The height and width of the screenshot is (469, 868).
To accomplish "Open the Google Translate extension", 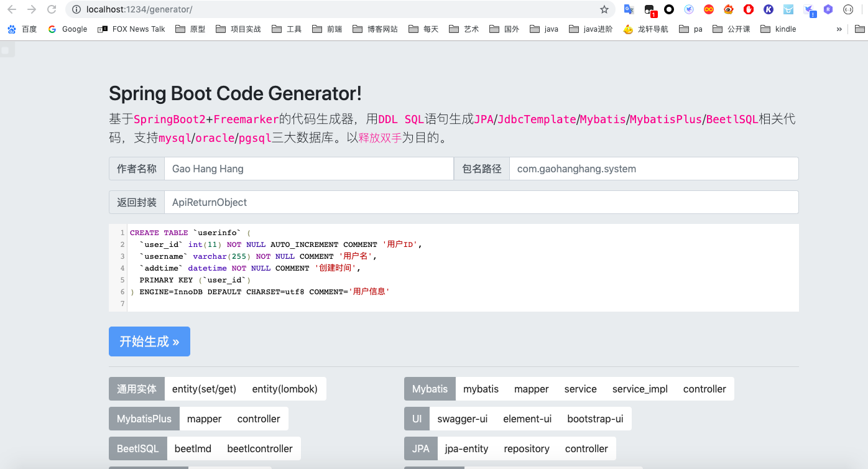I will click(629, 9).
